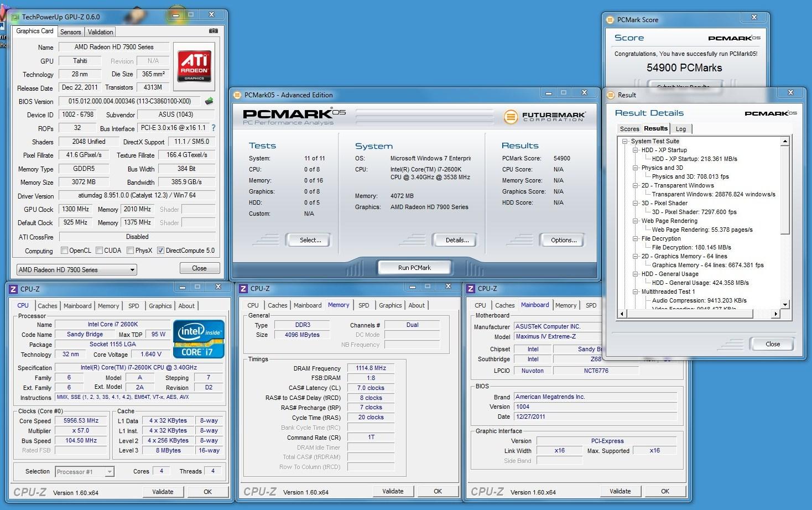The height and width of the screenshot is (510, 812).
Task: Click the Result Details vertical scrollbar thumb
Action: click(x=785, y=190)
